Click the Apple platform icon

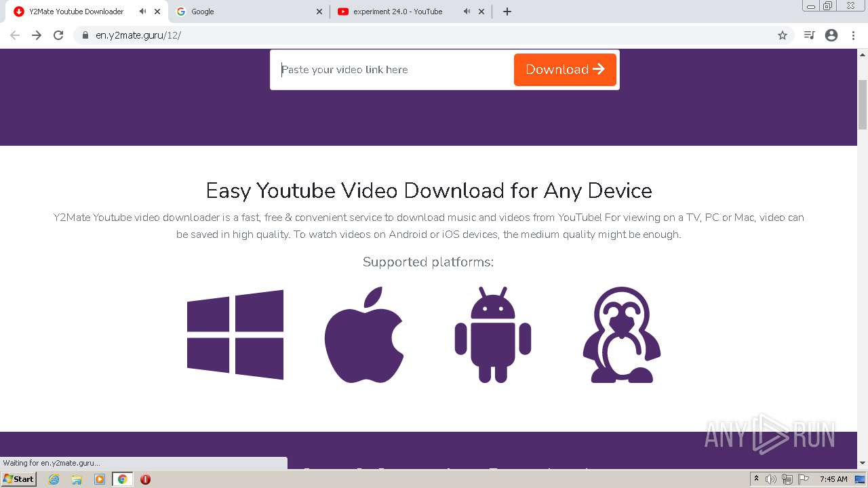coord(364,335)
